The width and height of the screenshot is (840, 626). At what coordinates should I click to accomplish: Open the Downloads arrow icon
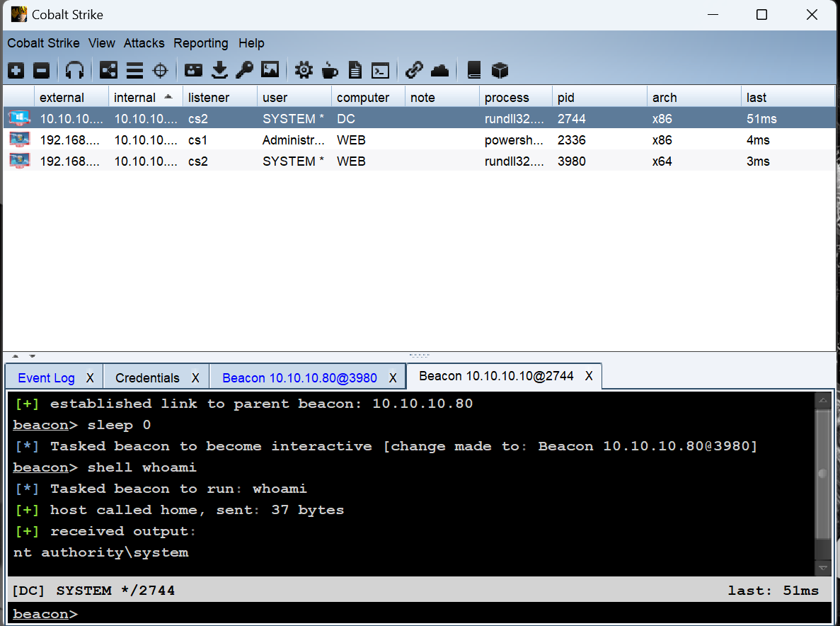pos(219,70)
